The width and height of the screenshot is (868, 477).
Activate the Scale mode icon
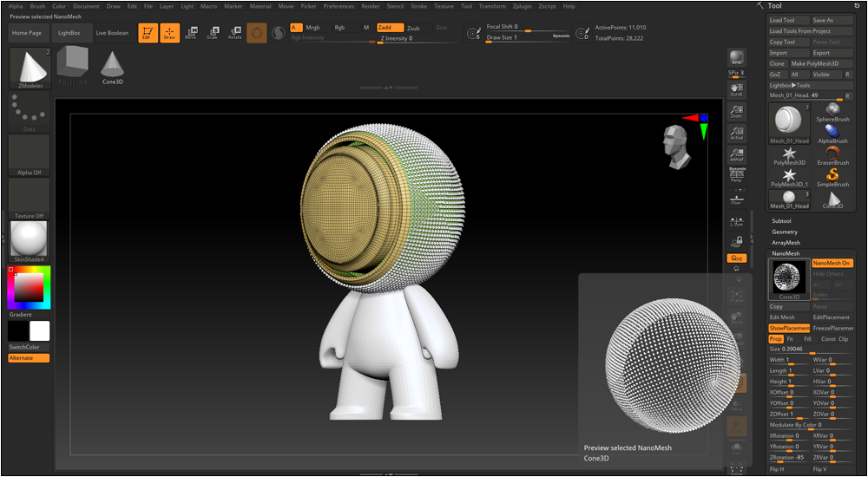[x=213, y=33]
